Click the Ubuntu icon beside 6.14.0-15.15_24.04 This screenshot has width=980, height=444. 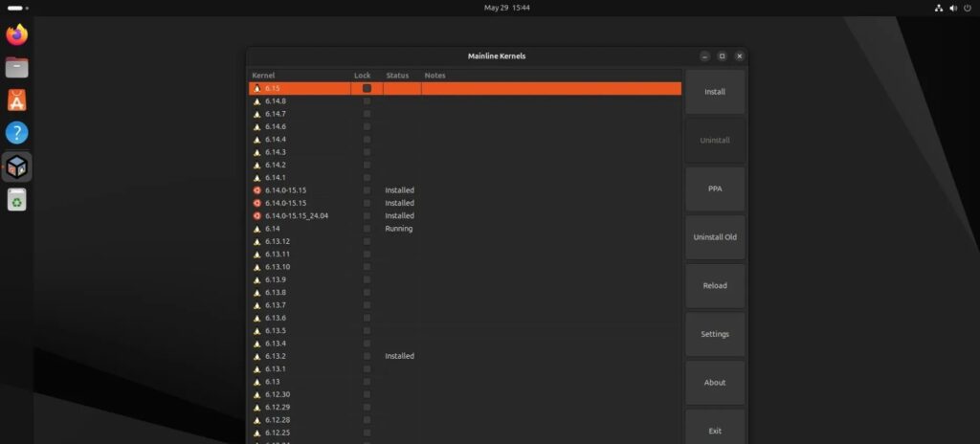[x=256, y=215]
